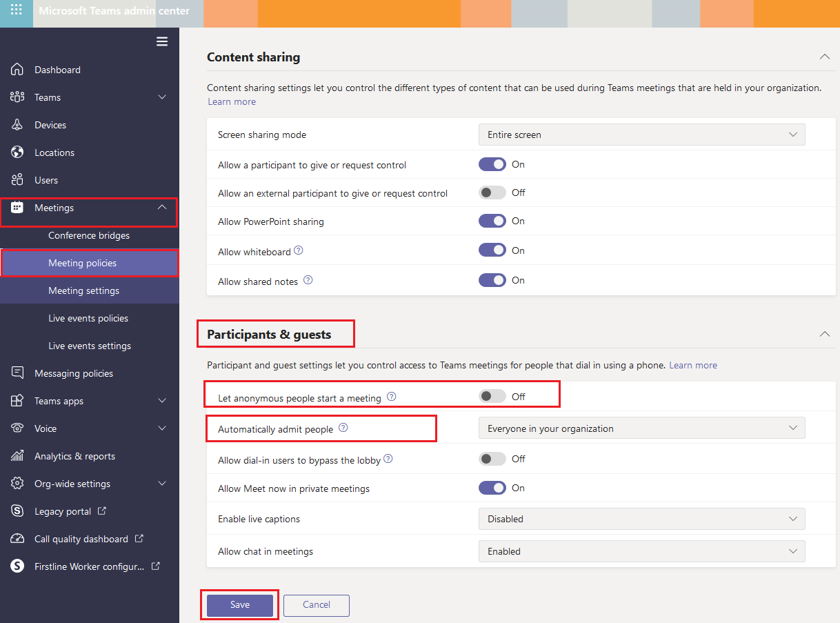Toggle Allow an external participant to give control
840x623 pixels.
(492, 192)
